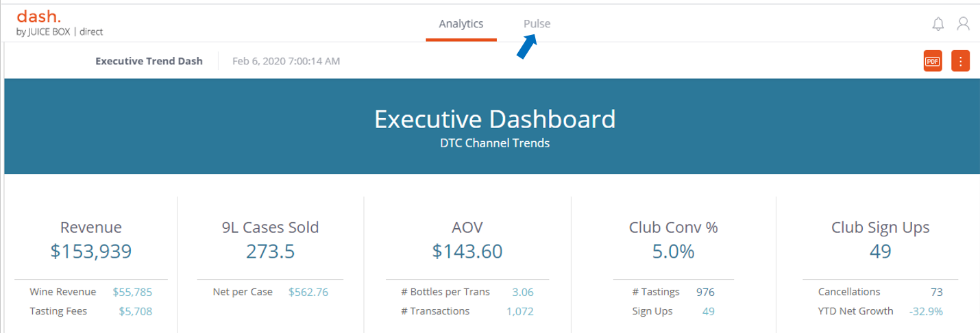The image size is (980, 333).
Task: Open the orange three-dot options menu
Action: click(x=960, y=61)
